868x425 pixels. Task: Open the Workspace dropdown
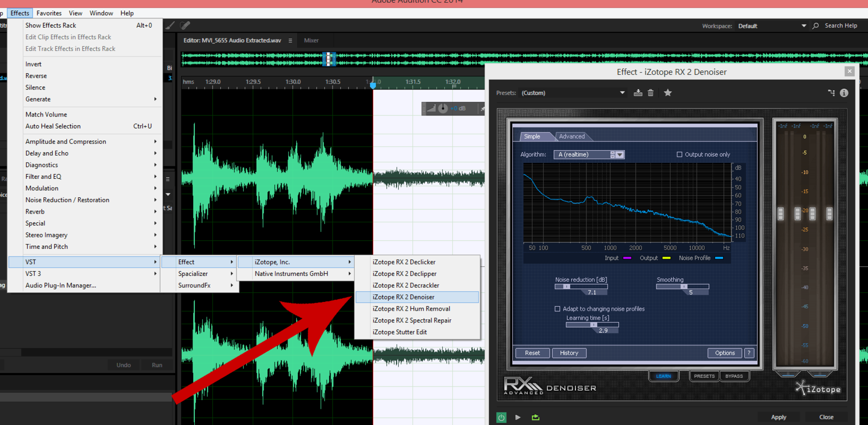(x=803, y=25)
